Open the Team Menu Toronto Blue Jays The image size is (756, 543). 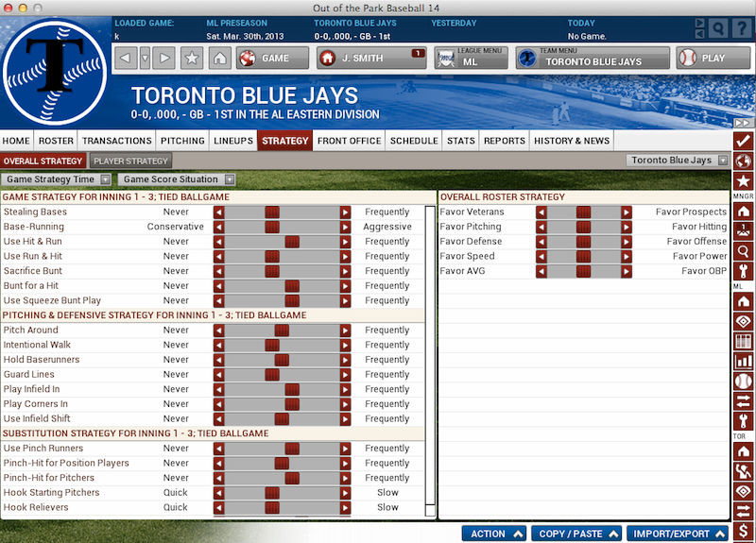coord(593,59)
